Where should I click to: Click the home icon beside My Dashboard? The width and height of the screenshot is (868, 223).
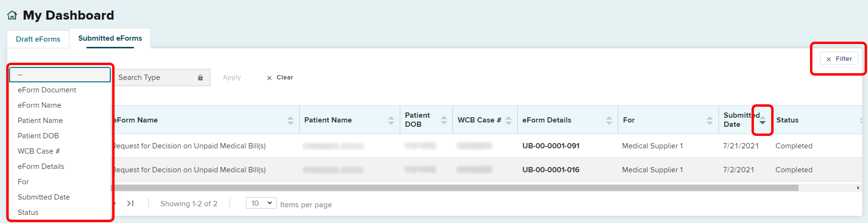coord(12,15)
